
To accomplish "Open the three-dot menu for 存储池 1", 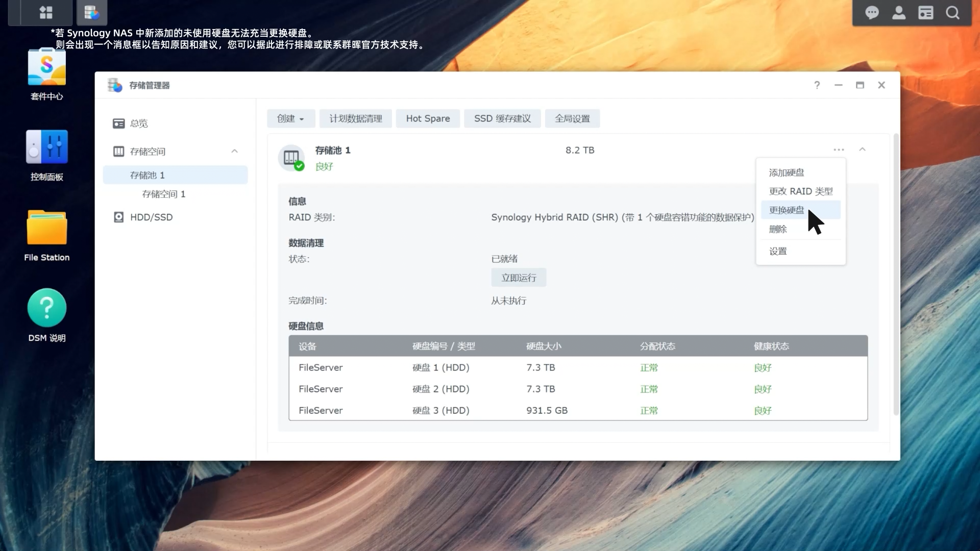I will pos(839,149).
